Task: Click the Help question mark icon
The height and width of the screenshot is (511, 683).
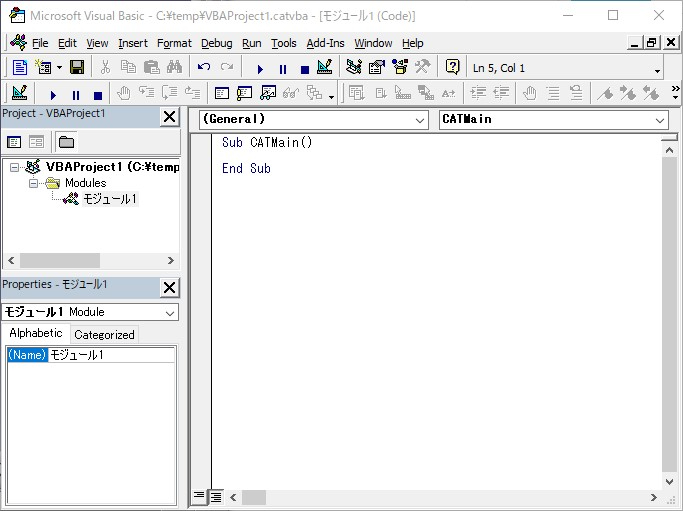Action: tap(452, 68)
